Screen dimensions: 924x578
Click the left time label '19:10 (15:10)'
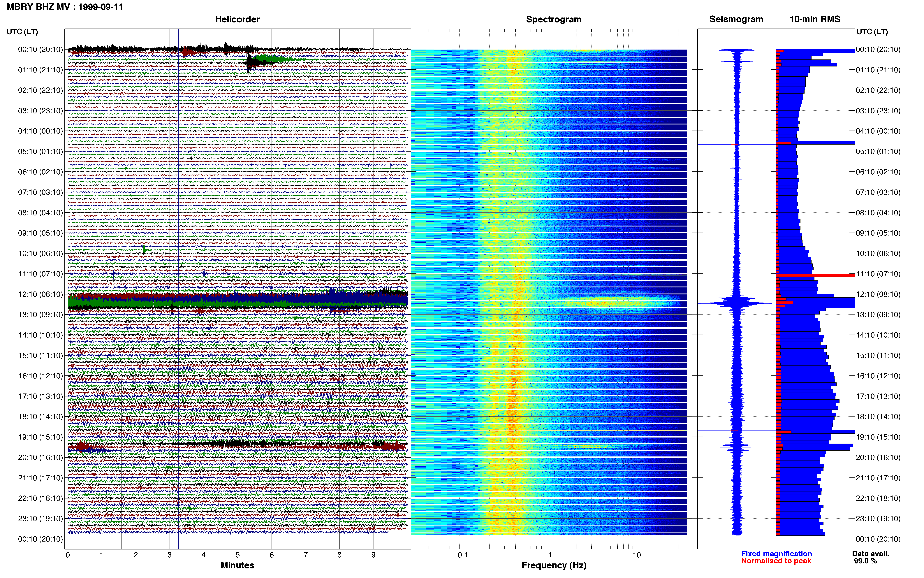(x=41, y=437)
